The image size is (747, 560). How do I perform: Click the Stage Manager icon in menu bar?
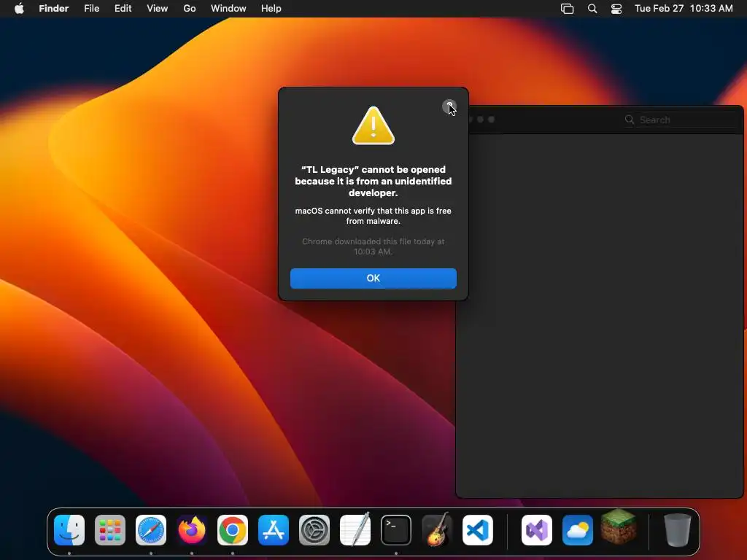point(567,9)
